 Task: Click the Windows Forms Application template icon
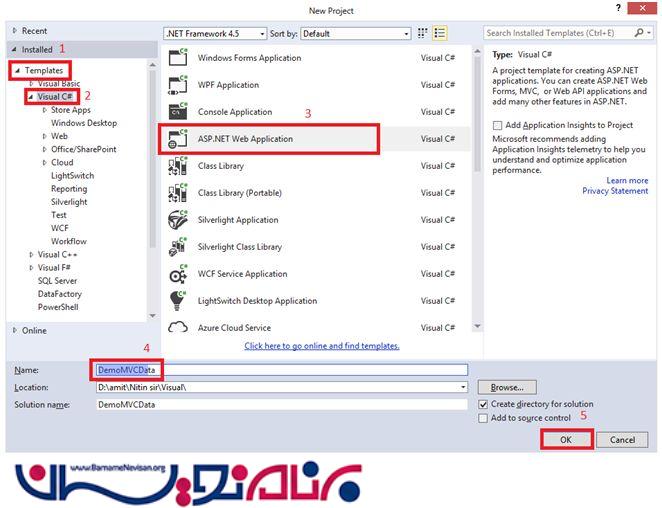[x=178, y=57]
